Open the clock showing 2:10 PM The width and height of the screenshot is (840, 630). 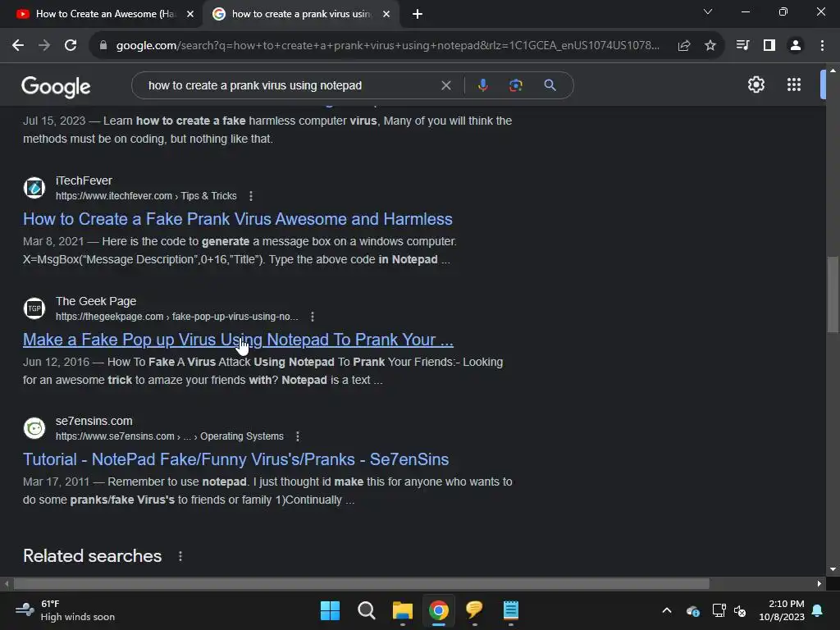tap(782, 610)
